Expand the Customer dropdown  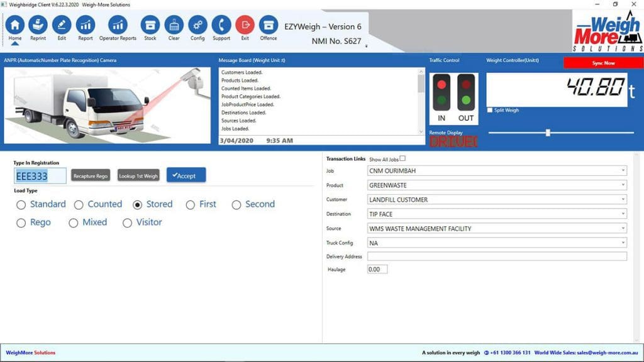point(623,199)
